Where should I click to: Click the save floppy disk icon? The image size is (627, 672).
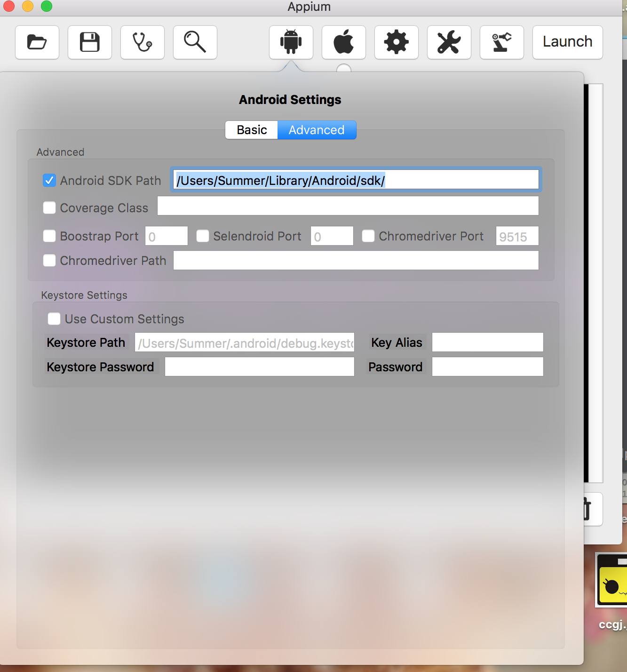(90, 42)
